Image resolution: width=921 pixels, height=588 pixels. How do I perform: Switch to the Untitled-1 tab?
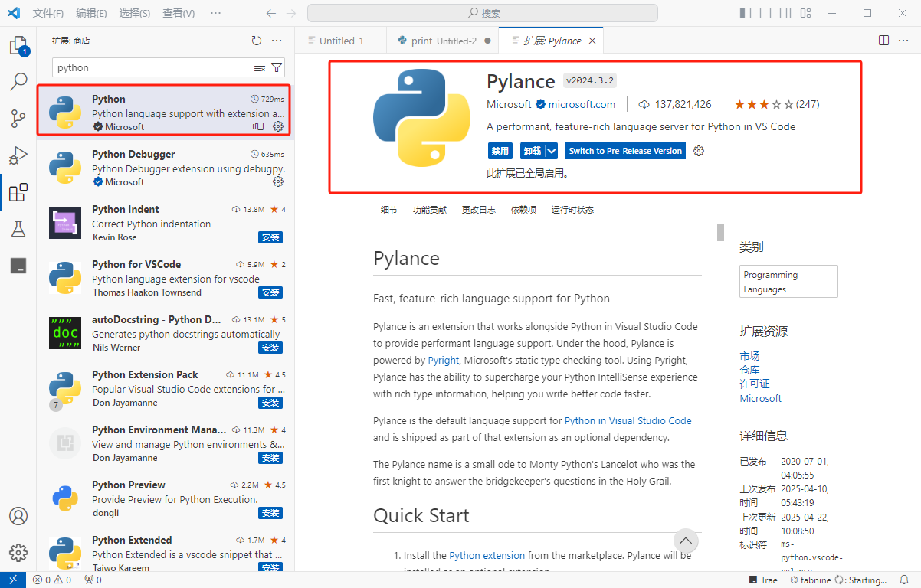[x=341, y=41]
